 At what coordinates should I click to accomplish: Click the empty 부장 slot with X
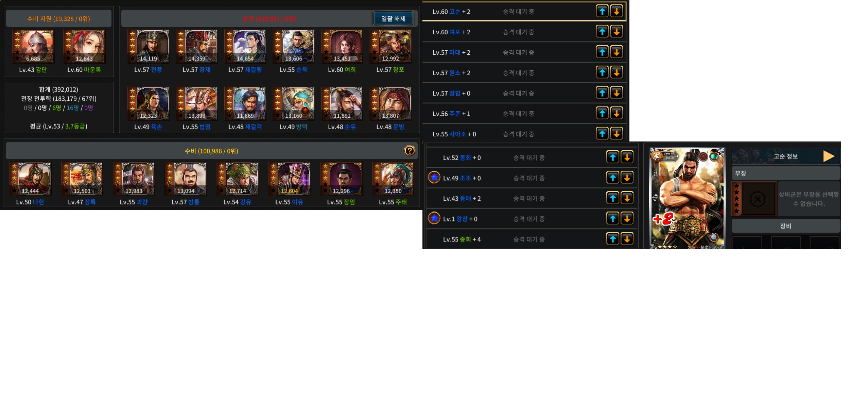pos(758,199)
